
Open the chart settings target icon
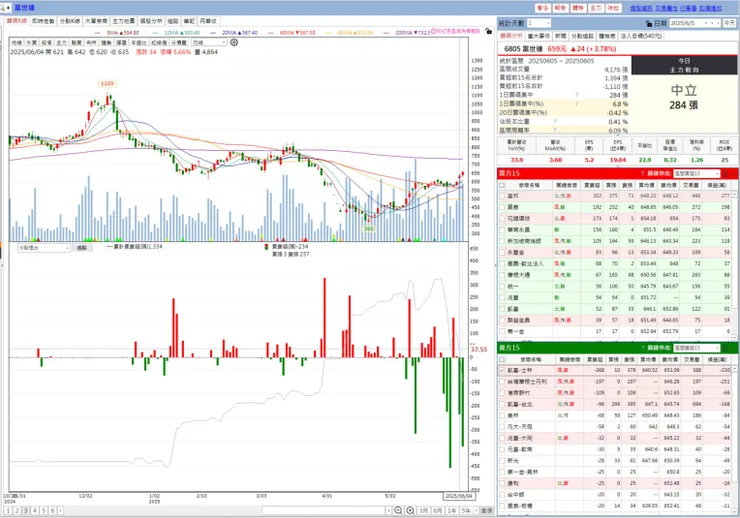click(x=234, y=42)
